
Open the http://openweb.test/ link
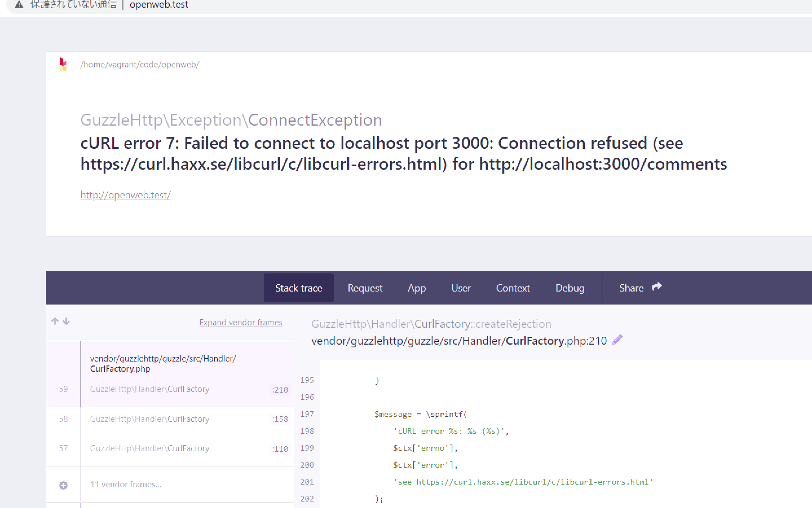point(125,195)
